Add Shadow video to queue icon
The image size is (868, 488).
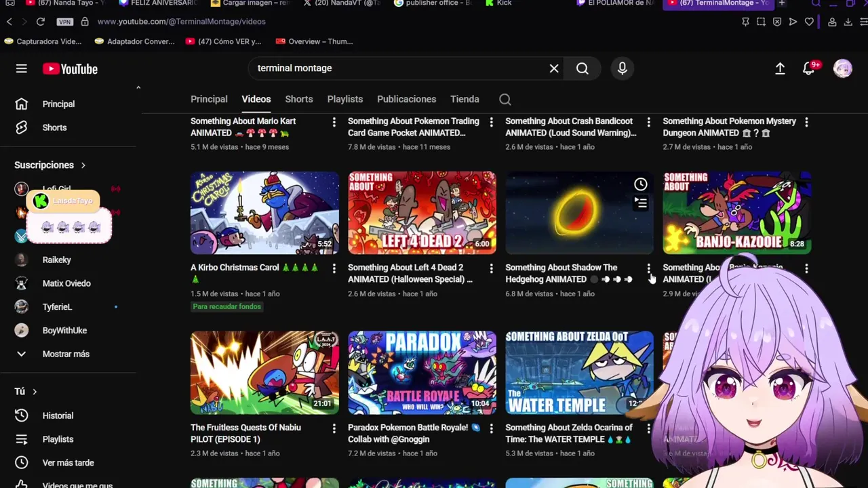point(641,203)
